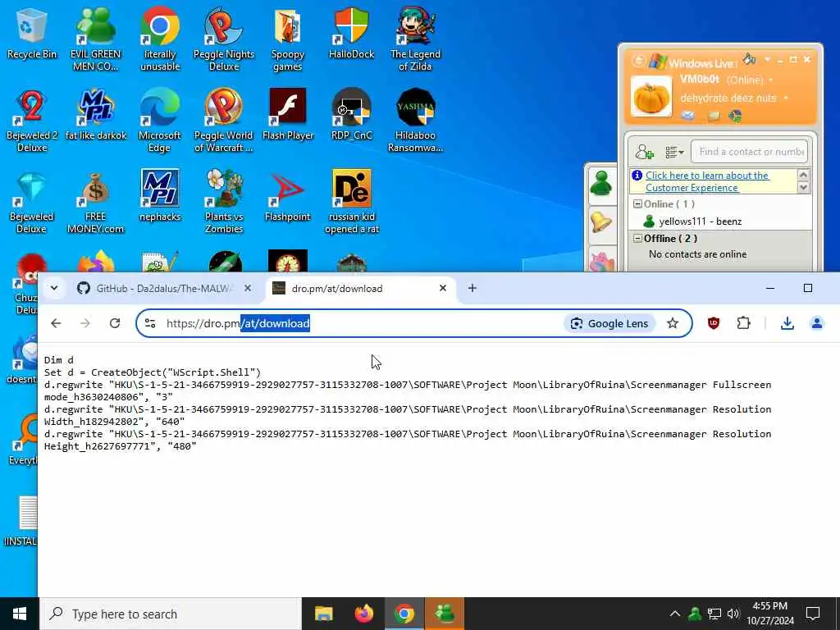Image resolution: width=840 pixels, height=630 pixels.
Task: Bookmark this page with star icon
Action: 673,323
